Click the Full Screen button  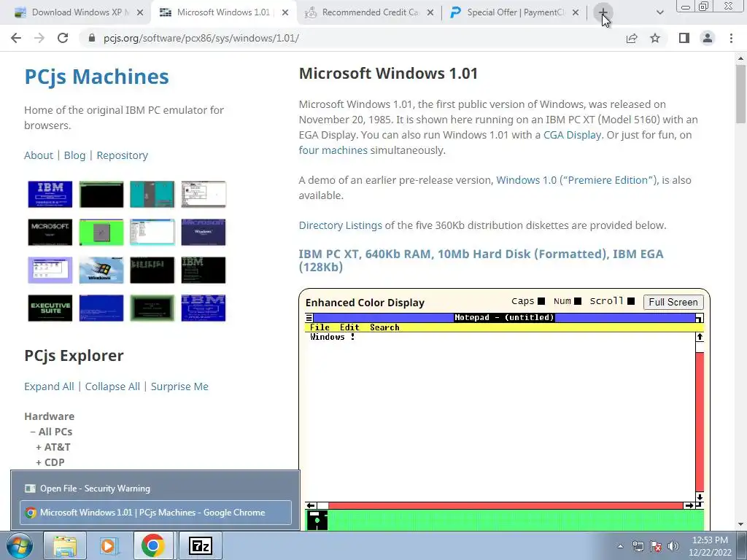673,302
